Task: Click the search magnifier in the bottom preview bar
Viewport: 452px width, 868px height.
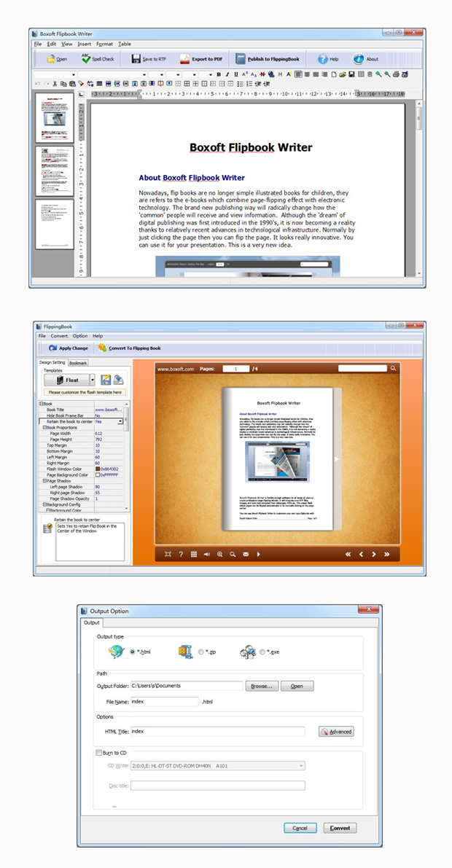Action: [x=233, y=554]
